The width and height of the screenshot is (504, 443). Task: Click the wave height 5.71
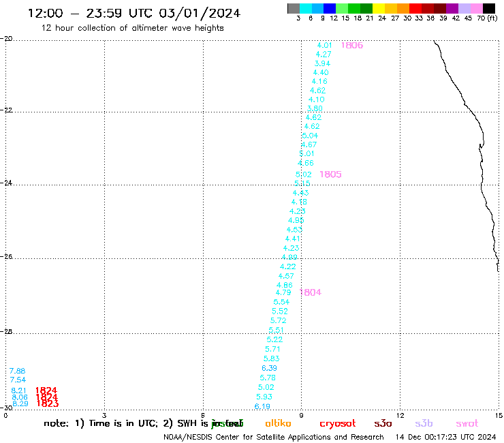[272, 349]
